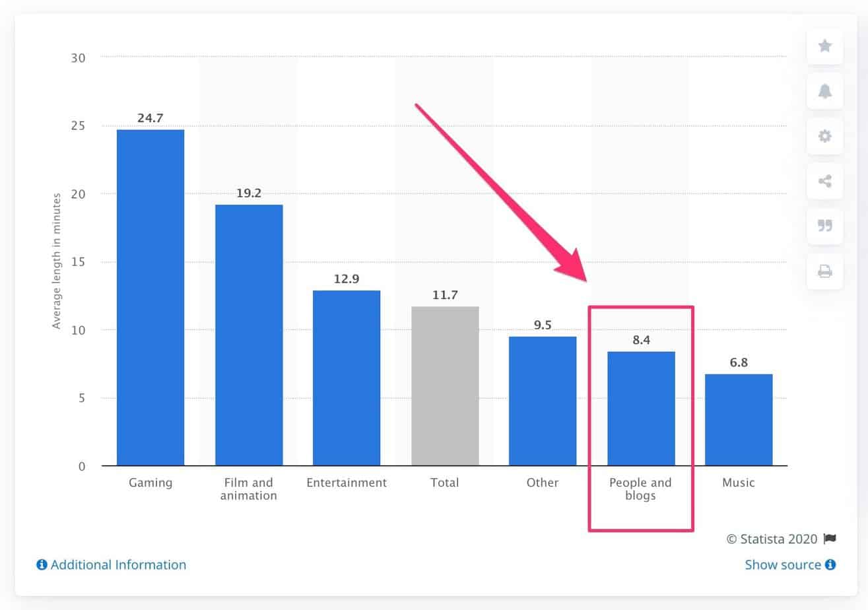Viewport: 868px width, 610px height.
Task: Open the bell notification icon
Action: (x=824, y=92)
